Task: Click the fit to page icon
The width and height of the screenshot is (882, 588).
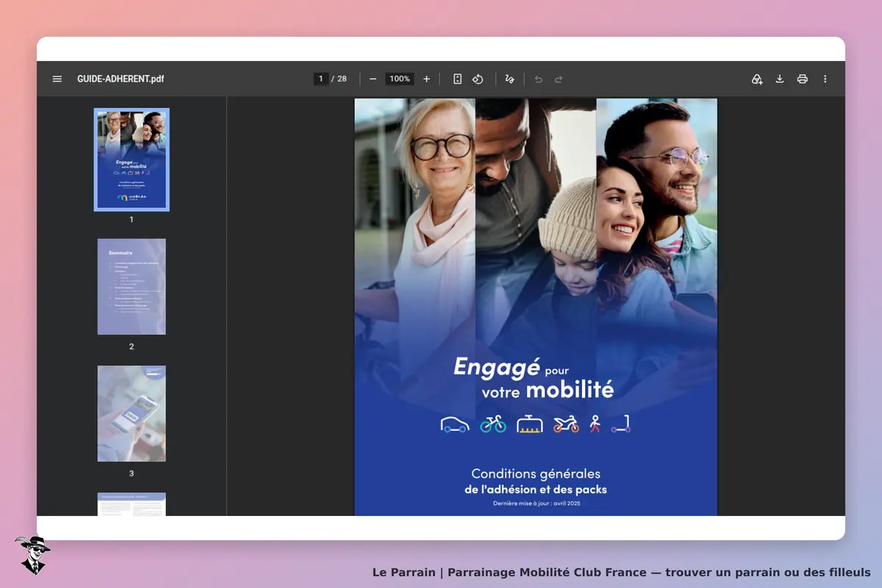Action: point(457,79)
